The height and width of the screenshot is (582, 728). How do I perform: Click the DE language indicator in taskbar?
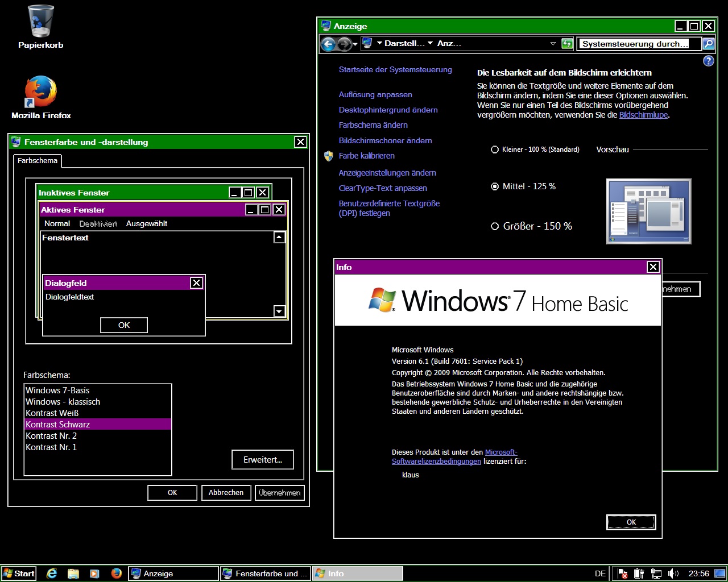point(600,573)
